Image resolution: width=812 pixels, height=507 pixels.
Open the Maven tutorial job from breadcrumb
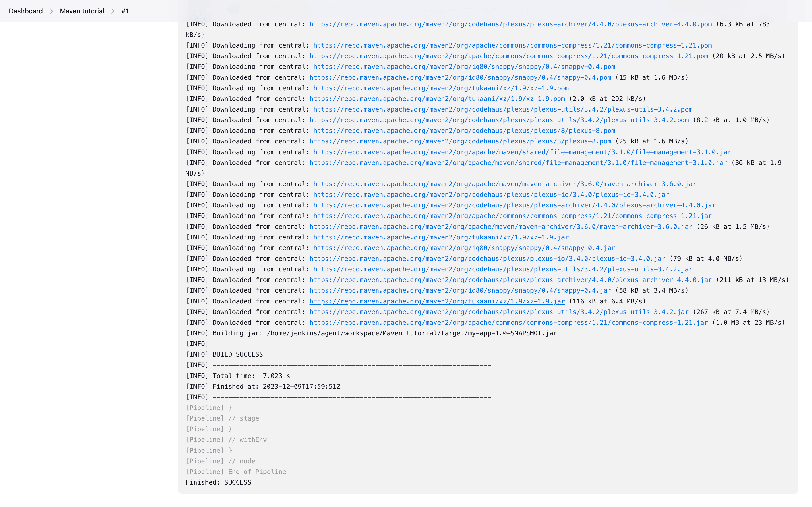point(81,11)
